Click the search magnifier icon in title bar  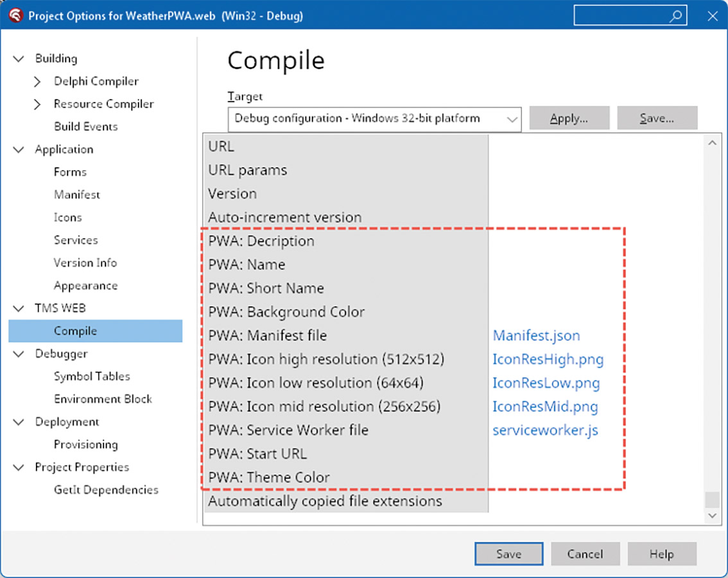point(675,17)
